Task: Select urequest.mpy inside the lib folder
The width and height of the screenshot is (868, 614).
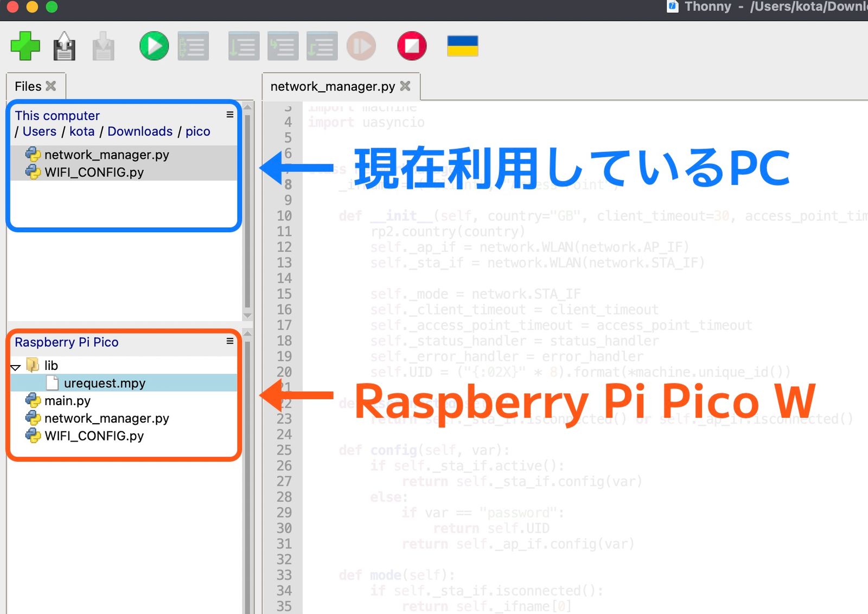Action: [x=104, y=383]
